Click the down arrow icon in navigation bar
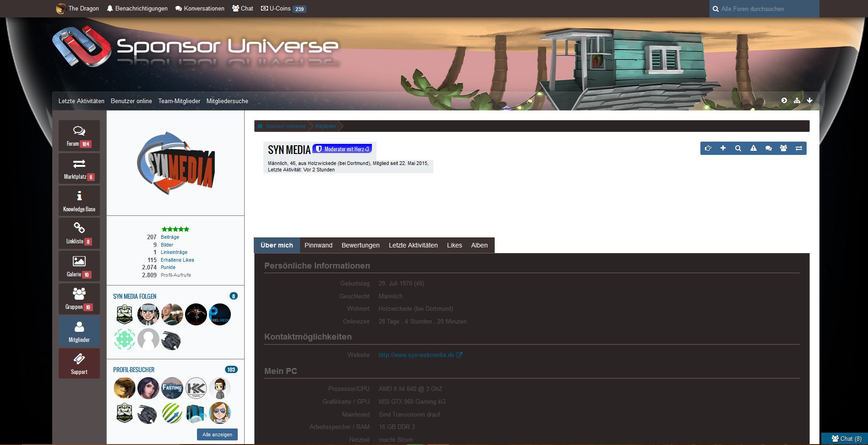Screen dimensions: 868x445 pos(809,100)
